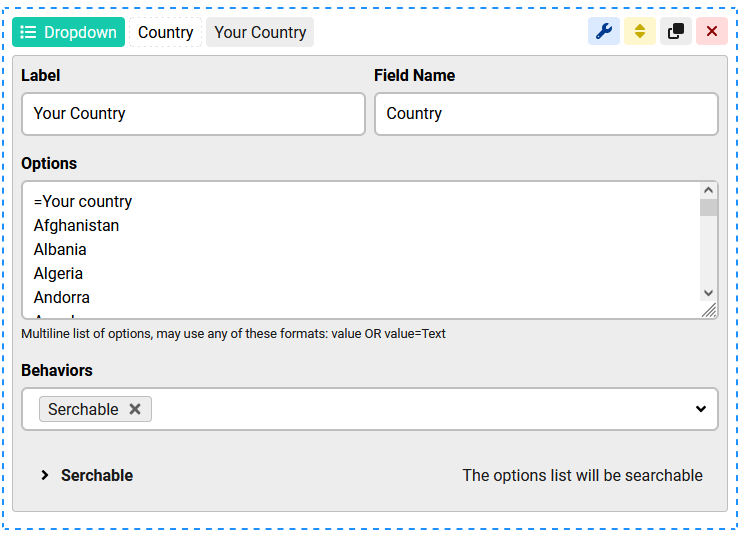Click the Options scrollbar thumb
748x536 pixels.
tap(709, 208)
